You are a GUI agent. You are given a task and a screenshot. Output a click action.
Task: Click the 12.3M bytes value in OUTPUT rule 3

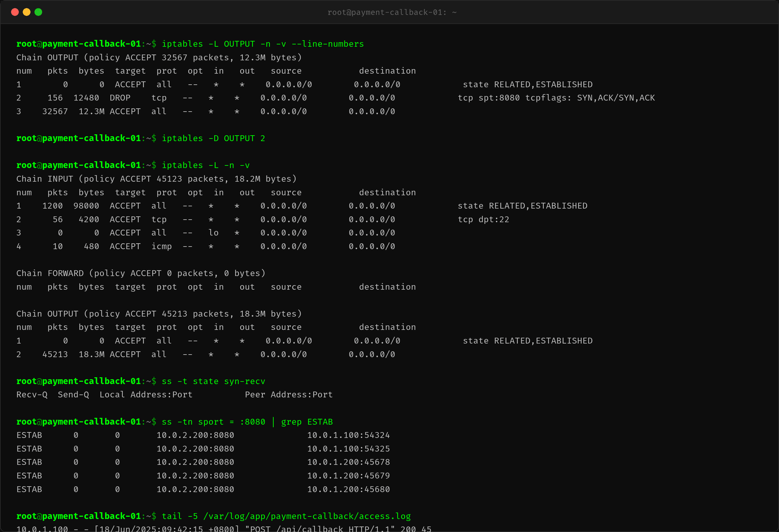92,112
